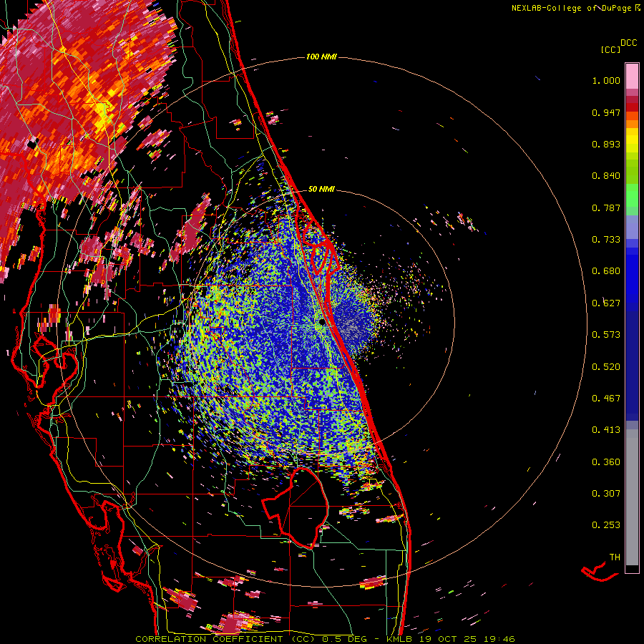Screen dimensions: 644x644
Task: Click the NEXLAB-College of DuPage label
Action: (x=572, y=8)
